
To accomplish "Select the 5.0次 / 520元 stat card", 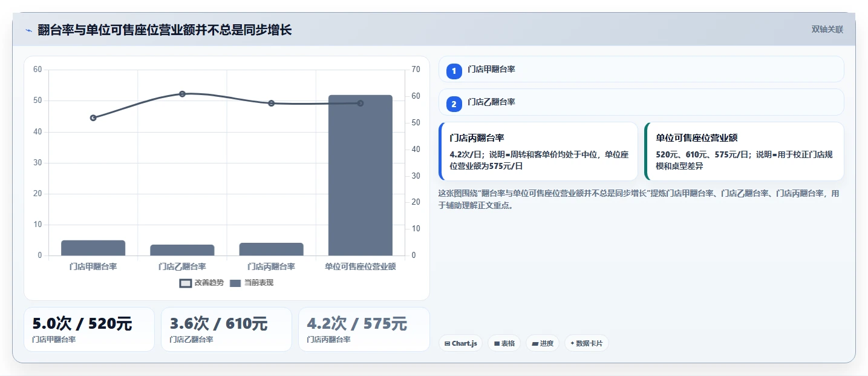I will pos(89,329).
